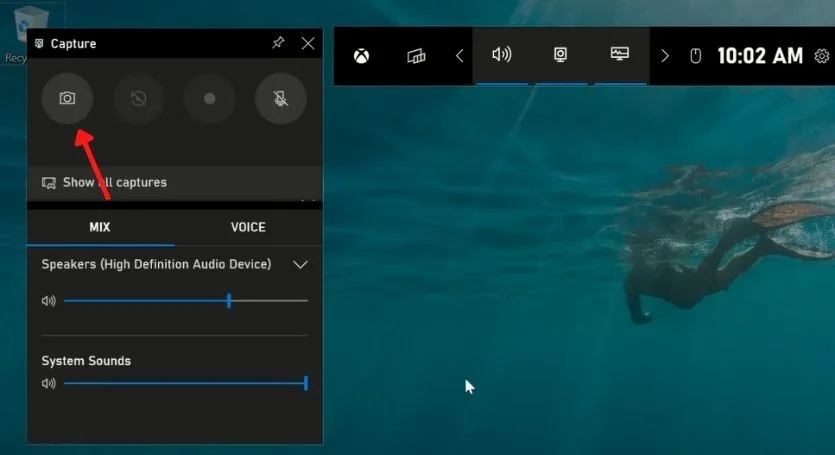This screenshot has width=835, height=455.
Task: Start recording with the record dot button
Action: [210, 98]
